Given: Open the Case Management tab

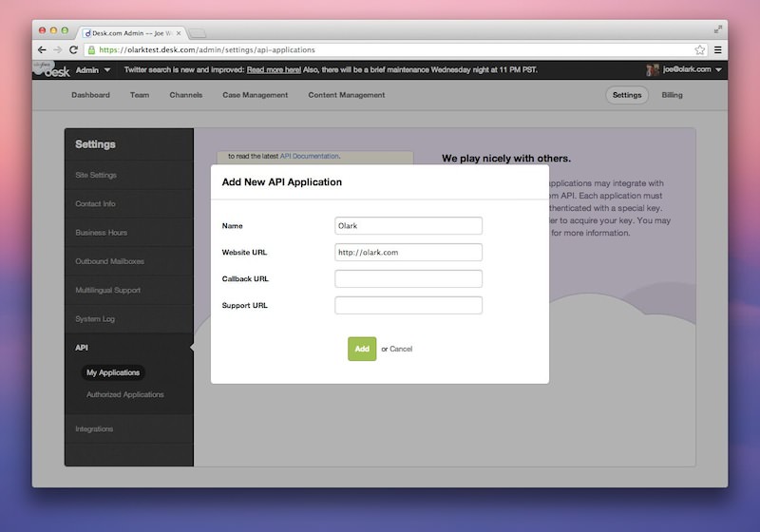Looking at the screenshot, I should pyautogui.click(x=255, y=95).
